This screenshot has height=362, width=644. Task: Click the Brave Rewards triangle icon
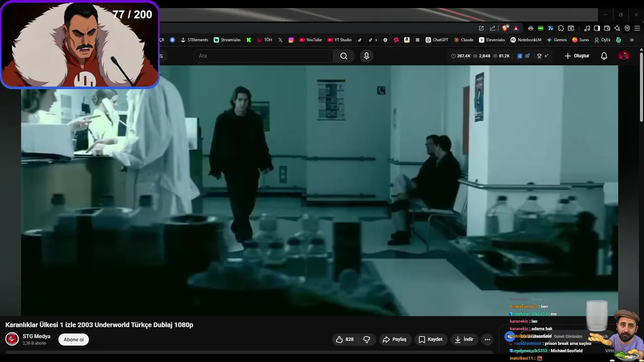(516, 28)
